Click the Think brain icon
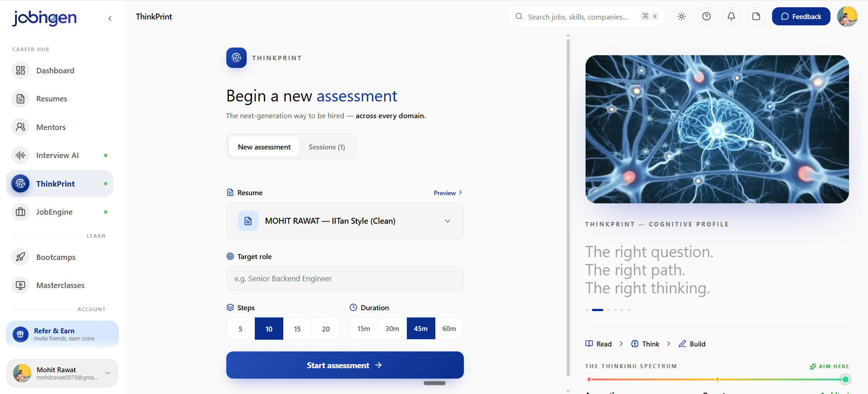The width and height of the screenshot is (868, 394). (x=635, y=344)
